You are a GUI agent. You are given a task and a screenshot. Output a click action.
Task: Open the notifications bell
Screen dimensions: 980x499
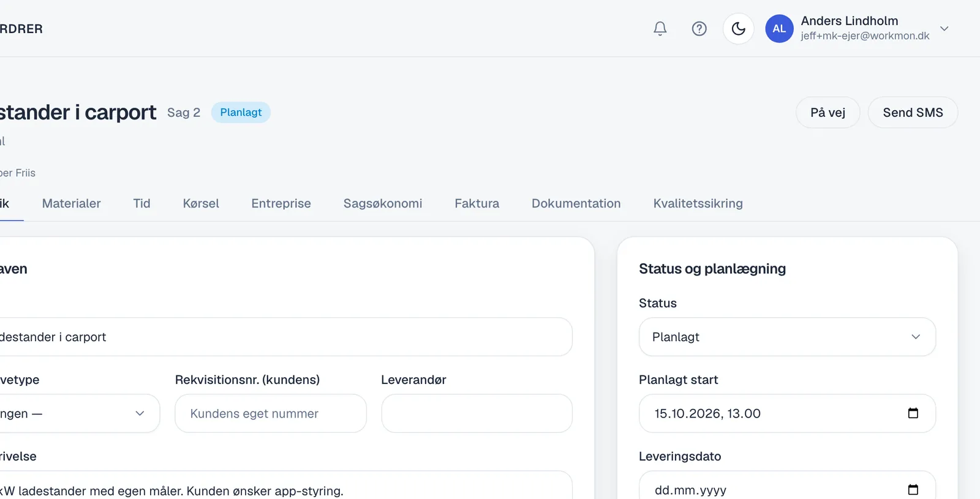pos(660,29)
